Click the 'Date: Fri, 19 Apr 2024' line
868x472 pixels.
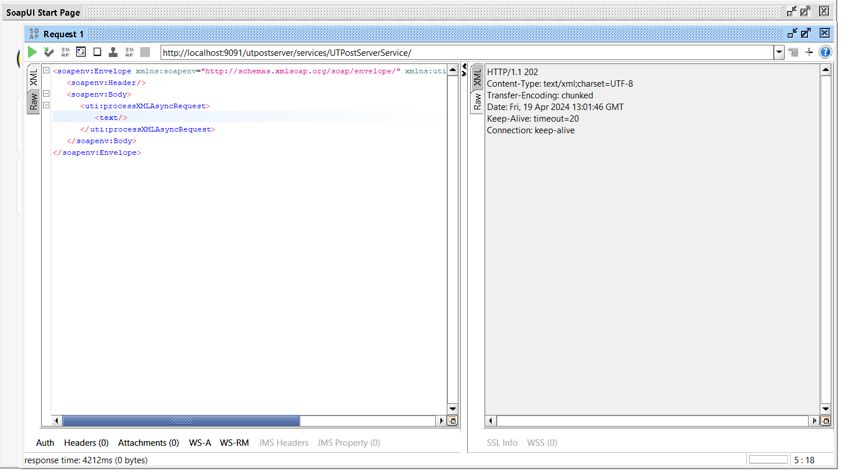pos(555,107)
